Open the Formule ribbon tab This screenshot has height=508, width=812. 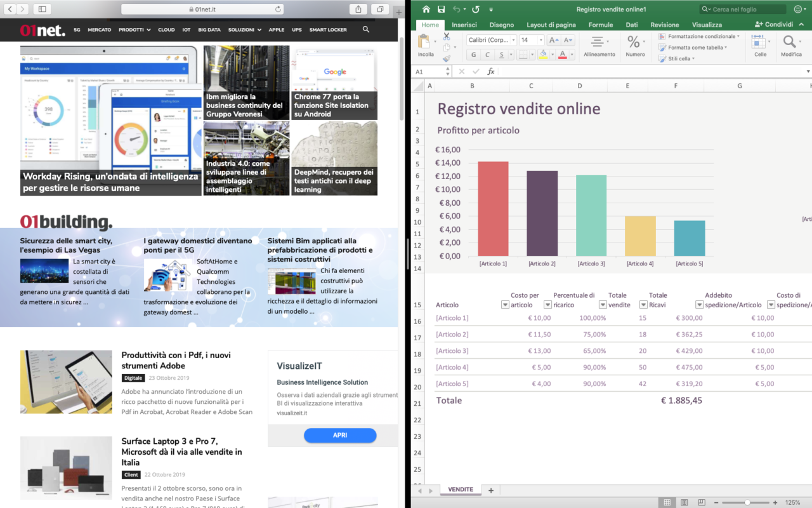coord(600,25)
